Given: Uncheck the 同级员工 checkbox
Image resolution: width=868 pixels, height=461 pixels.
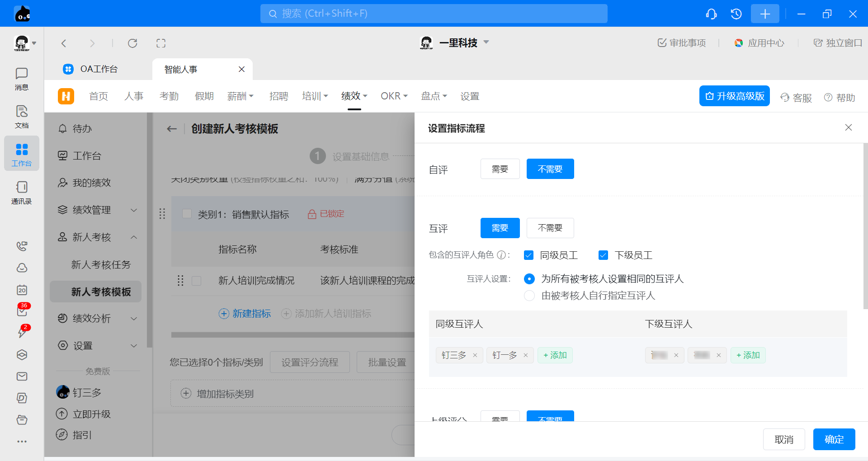Looking at the screenshot, I should point(528,255).
